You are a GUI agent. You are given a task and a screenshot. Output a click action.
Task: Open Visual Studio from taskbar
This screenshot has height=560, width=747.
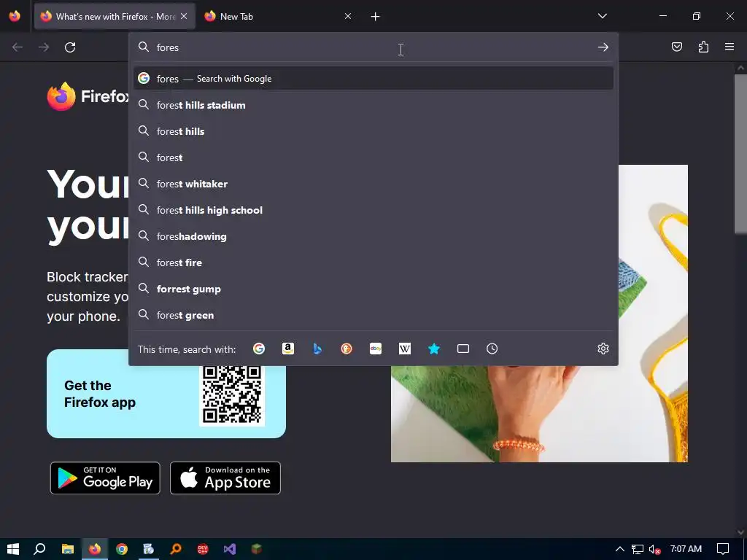click(x=229, y=549)
